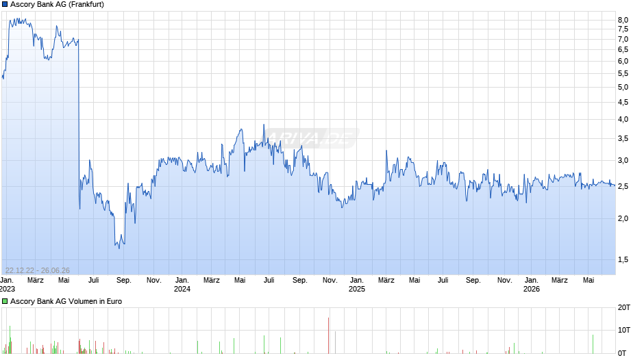The width and height of the screenshot is (644, 360).
Task: Click the '3,0' price axis label
Action: pos(623,161)
